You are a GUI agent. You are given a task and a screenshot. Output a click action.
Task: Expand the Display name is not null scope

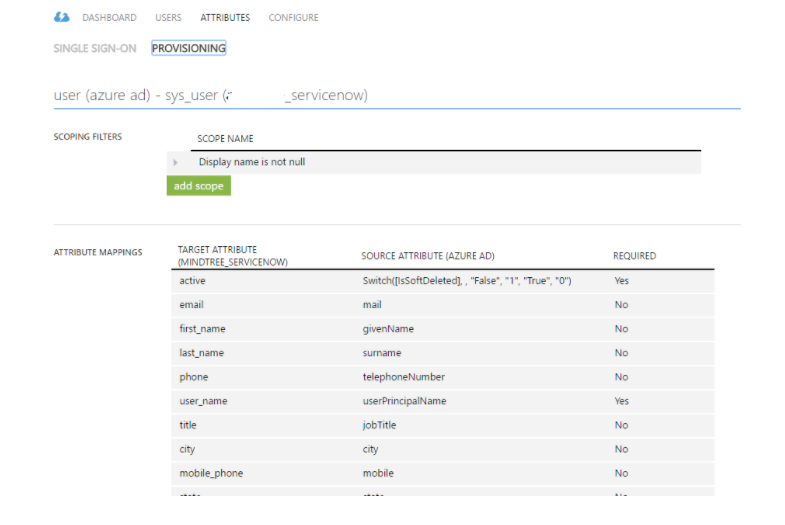(175, 162)
